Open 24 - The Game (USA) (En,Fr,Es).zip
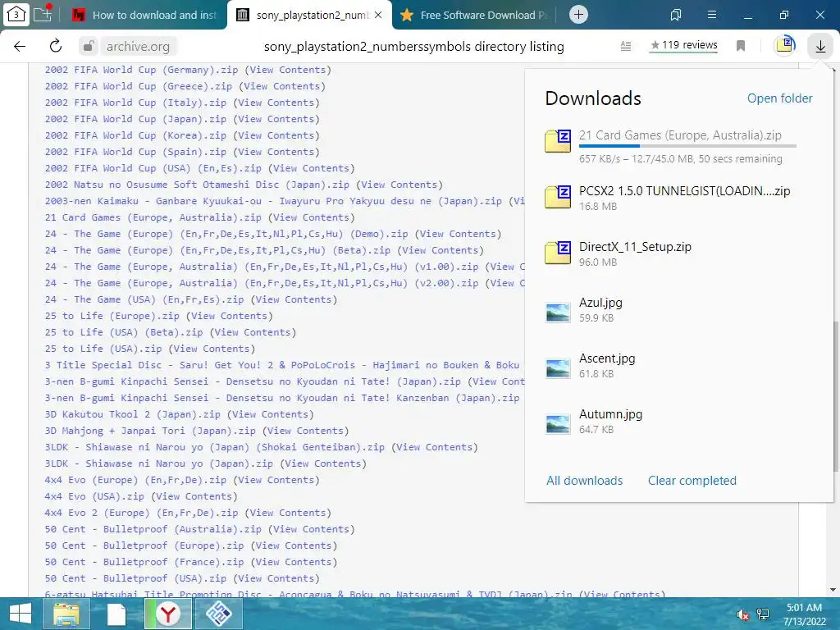840x630 pixels. 144,299
